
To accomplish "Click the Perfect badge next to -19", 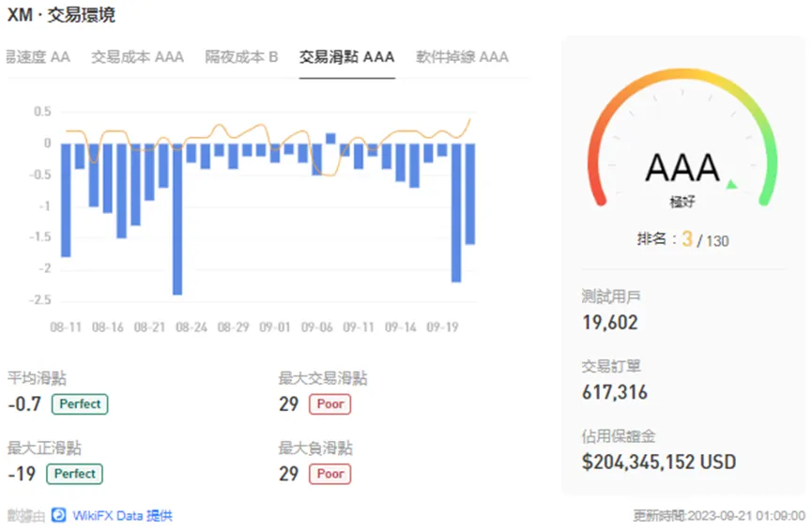I will click(74, 474).
